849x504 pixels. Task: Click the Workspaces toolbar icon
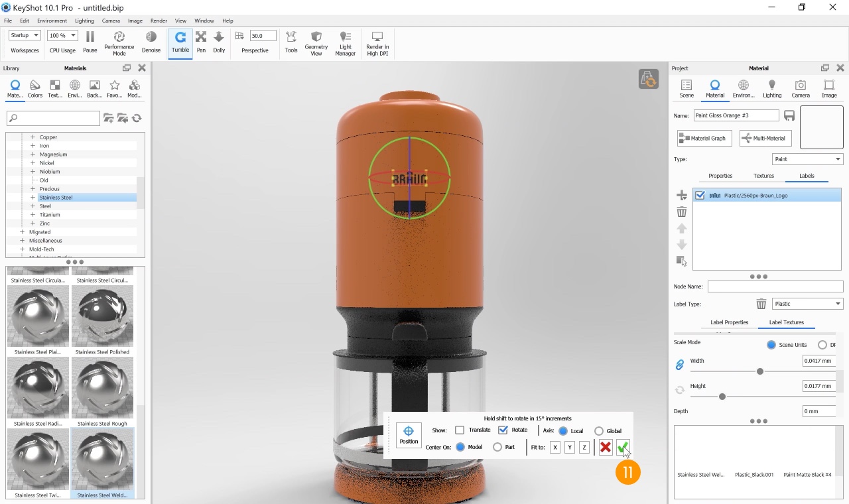(25, 50)
